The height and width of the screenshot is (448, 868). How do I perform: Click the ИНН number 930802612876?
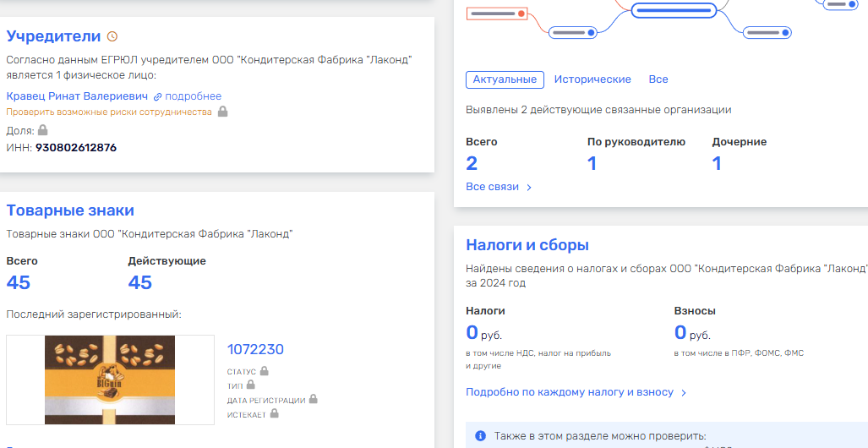[76, 148]
